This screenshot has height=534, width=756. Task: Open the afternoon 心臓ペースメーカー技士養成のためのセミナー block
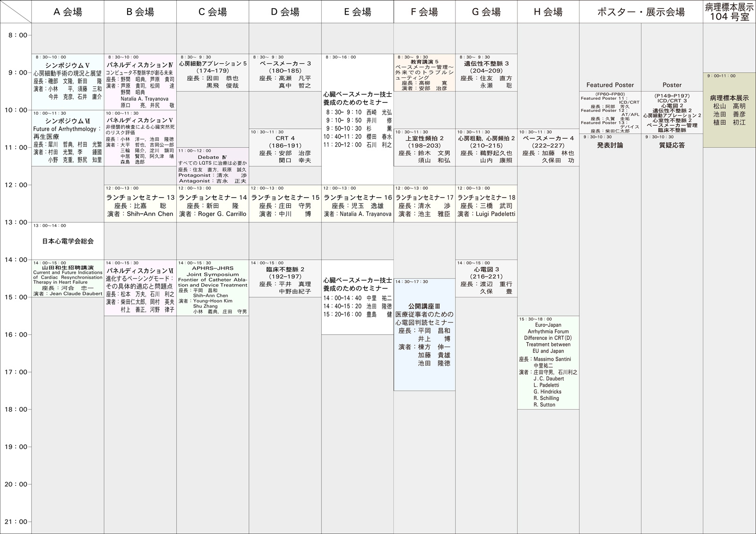358,297
